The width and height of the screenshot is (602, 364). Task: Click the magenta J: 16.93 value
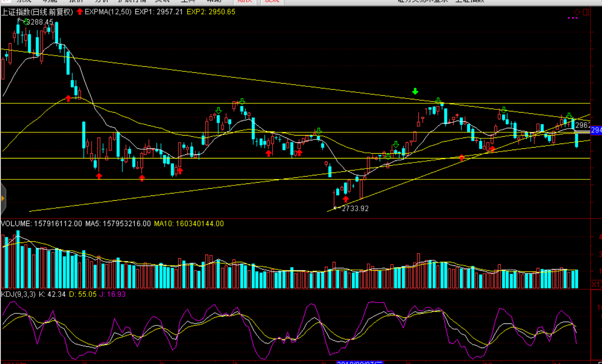pos(113,294)
